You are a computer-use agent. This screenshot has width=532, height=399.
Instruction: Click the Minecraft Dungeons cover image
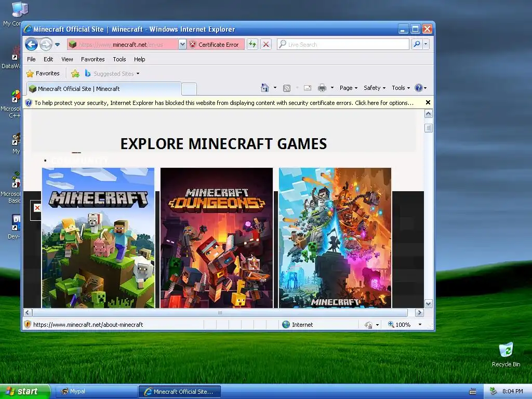click(x=217, y=238)
